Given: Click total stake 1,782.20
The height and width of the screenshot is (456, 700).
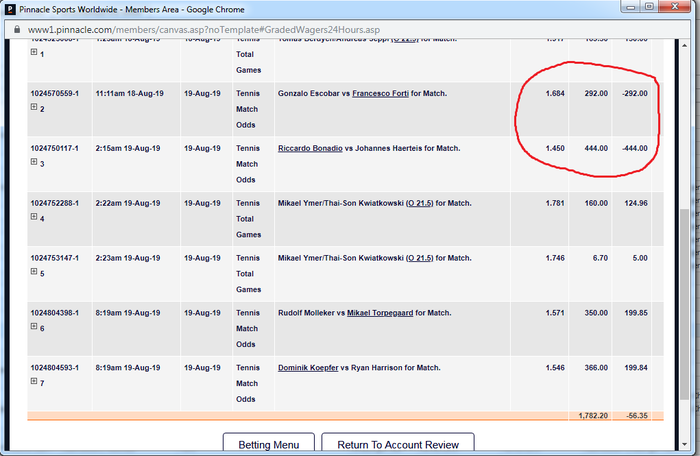Looking at the screenshot, I should point(593,416).
